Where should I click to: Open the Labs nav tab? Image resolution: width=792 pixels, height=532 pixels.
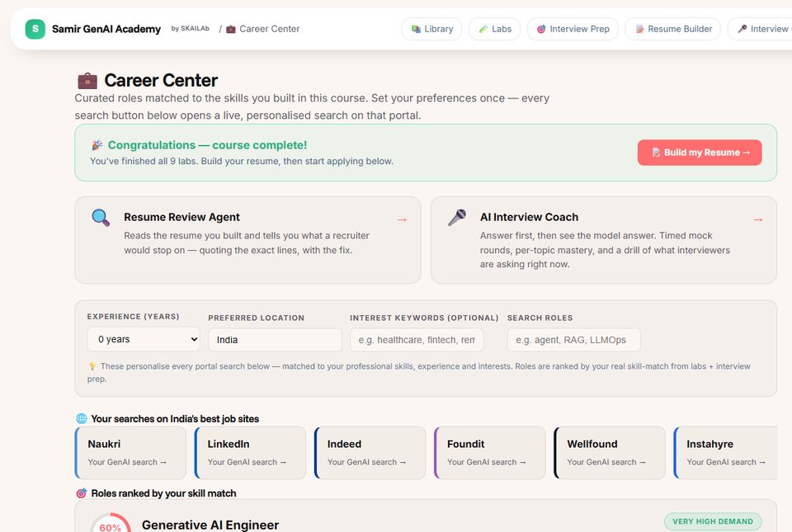(494, 29)
